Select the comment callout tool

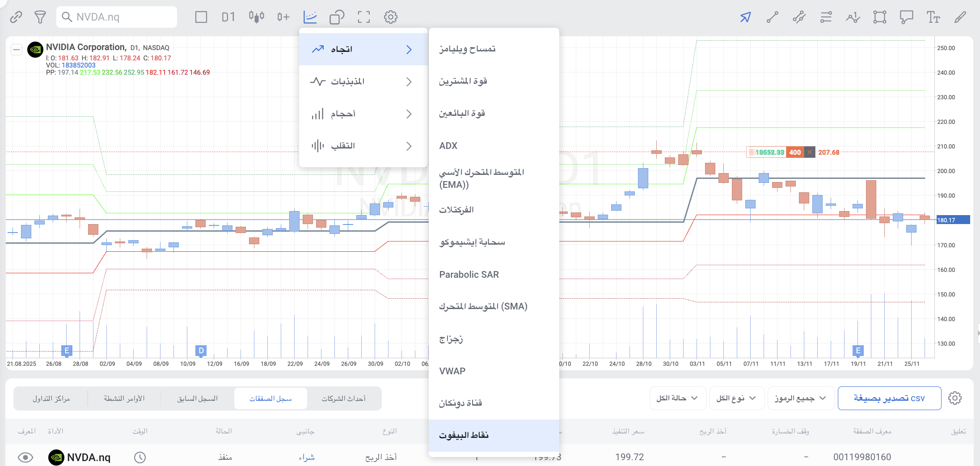click(x=906, y=17)
